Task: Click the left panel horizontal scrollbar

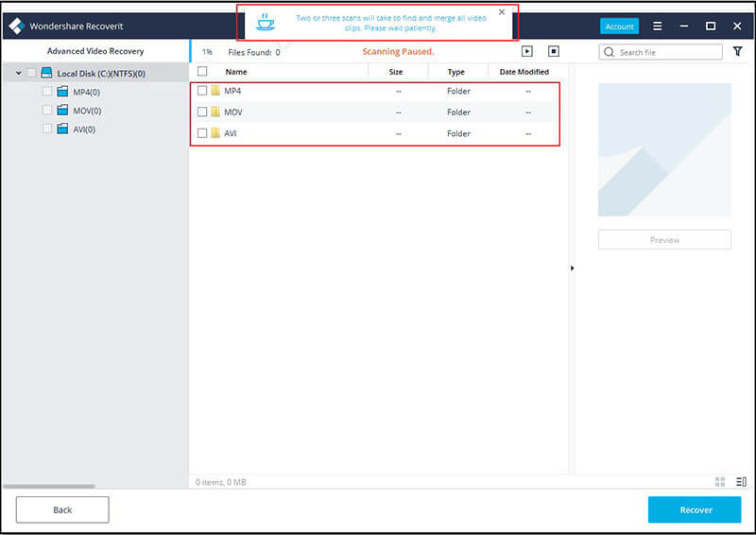Action: (49, 486)
